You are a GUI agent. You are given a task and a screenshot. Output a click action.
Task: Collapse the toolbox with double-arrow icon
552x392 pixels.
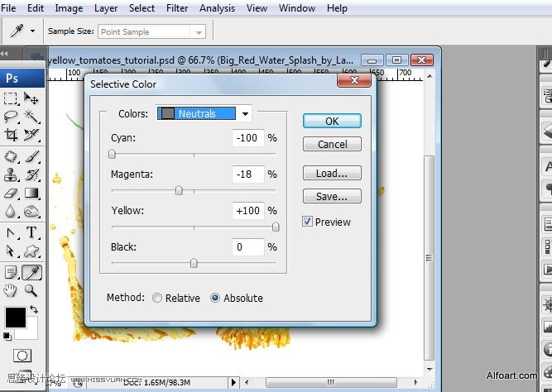(4, 54)
